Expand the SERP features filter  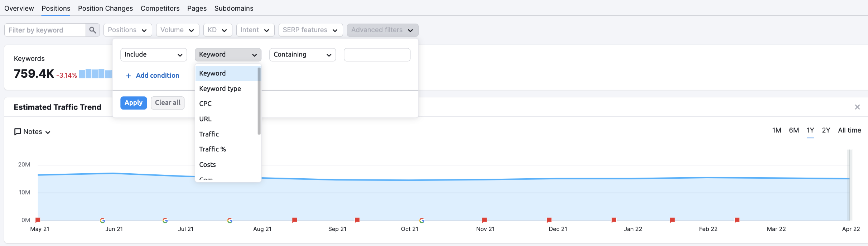pos(310,30)
